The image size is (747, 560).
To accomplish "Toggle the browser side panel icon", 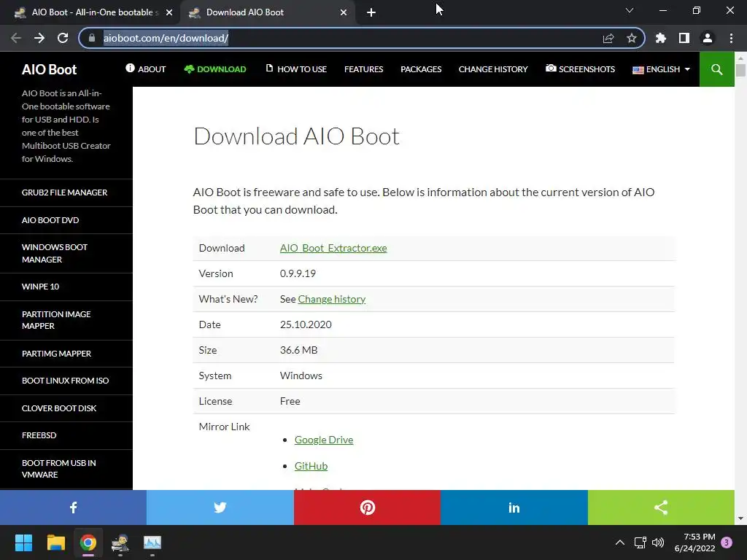I will [684, 38].
